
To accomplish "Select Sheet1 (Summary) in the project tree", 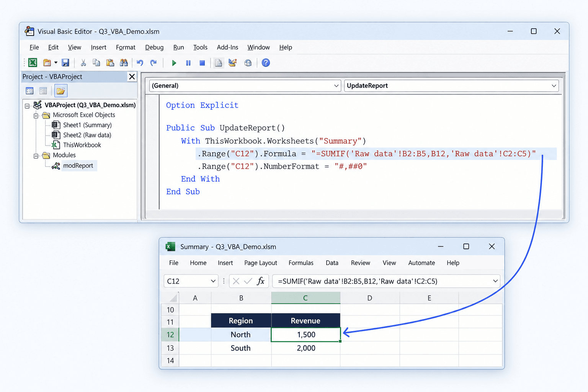I will click(87, 125).
